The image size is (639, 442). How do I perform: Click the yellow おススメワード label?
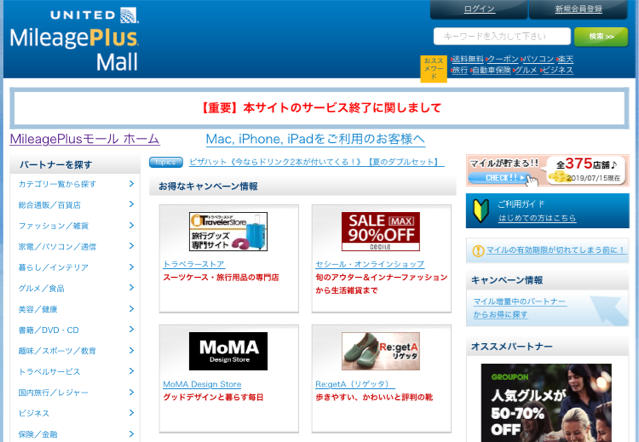coord(434,69)
